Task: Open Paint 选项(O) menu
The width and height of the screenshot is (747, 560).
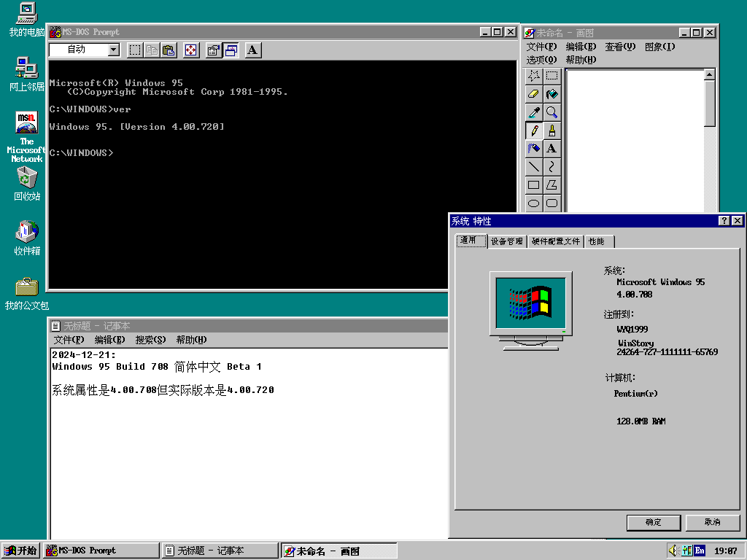Action: pyautogui.click(x=541, y=60)
